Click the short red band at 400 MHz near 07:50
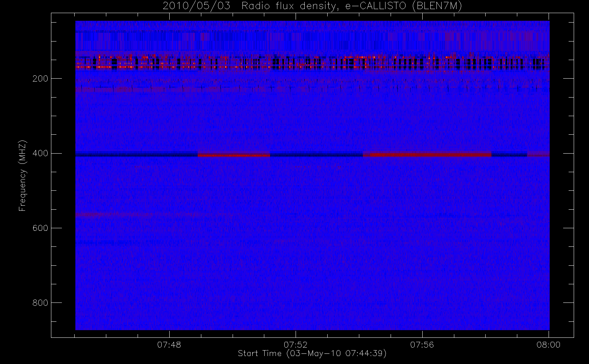Image resolution: width=589 pixels, height=364 pixels. tap(234, 155)
